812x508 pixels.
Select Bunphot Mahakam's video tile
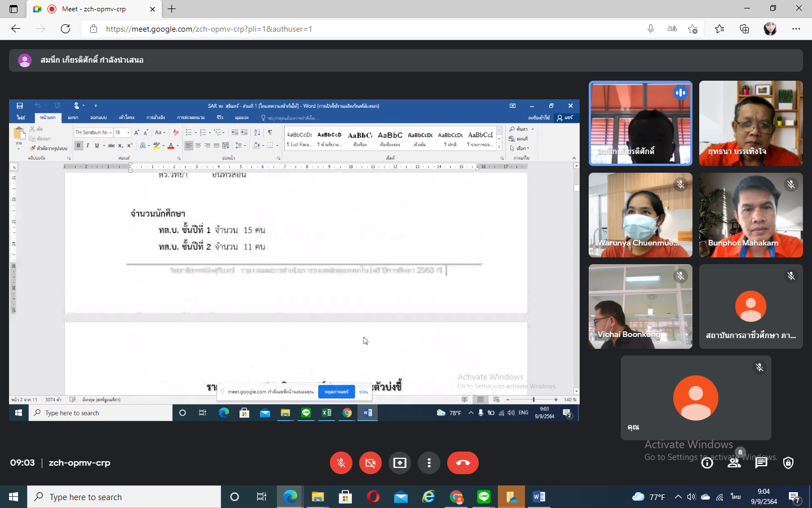(x=751, y=215)
